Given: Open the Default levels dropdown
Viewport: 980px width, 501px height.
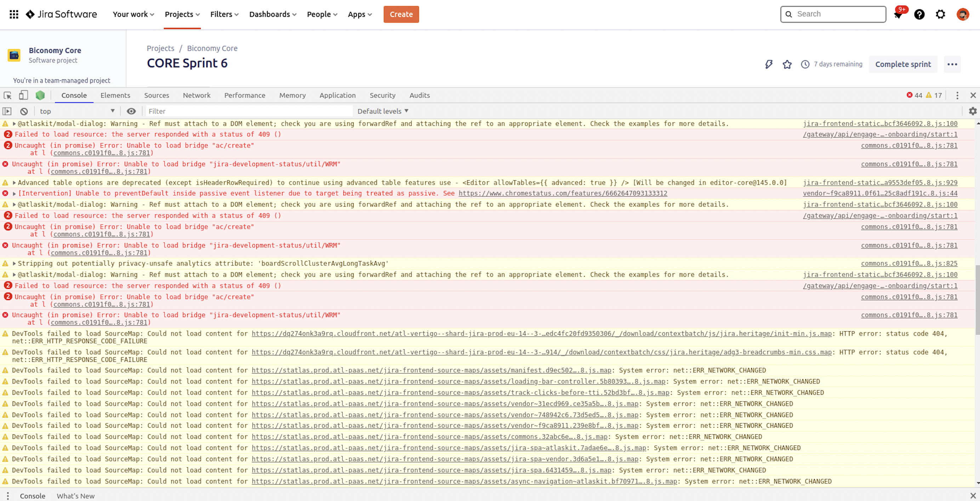Looking at the screenshot, I should [x=383, y=111].
